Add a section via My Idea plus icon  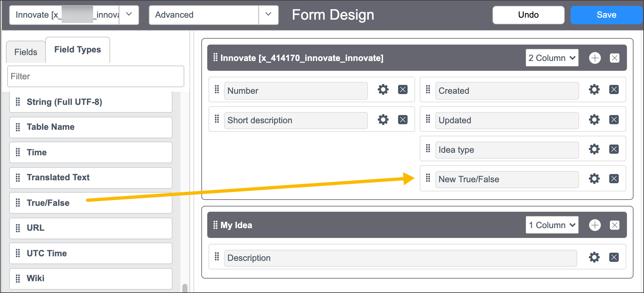pyautogui.click(x=595, y=225)
